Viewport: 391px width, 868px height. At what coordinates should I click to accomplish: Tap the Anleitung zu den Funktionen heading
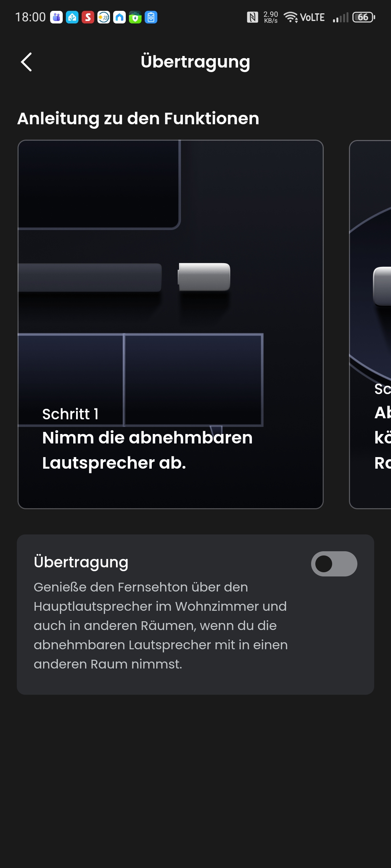click(138, 118)
